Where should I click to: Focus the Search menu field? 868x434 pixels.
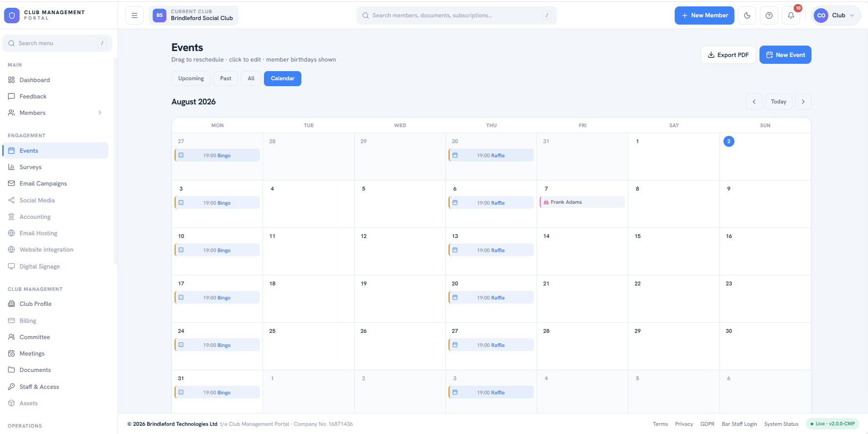[57, 43]
